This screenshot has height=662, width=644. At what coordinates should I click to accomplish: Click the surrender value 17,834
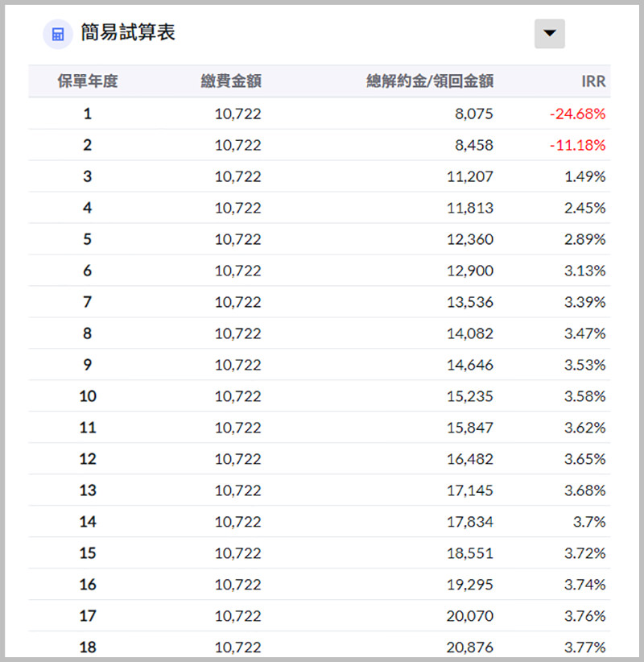[470, 522]
